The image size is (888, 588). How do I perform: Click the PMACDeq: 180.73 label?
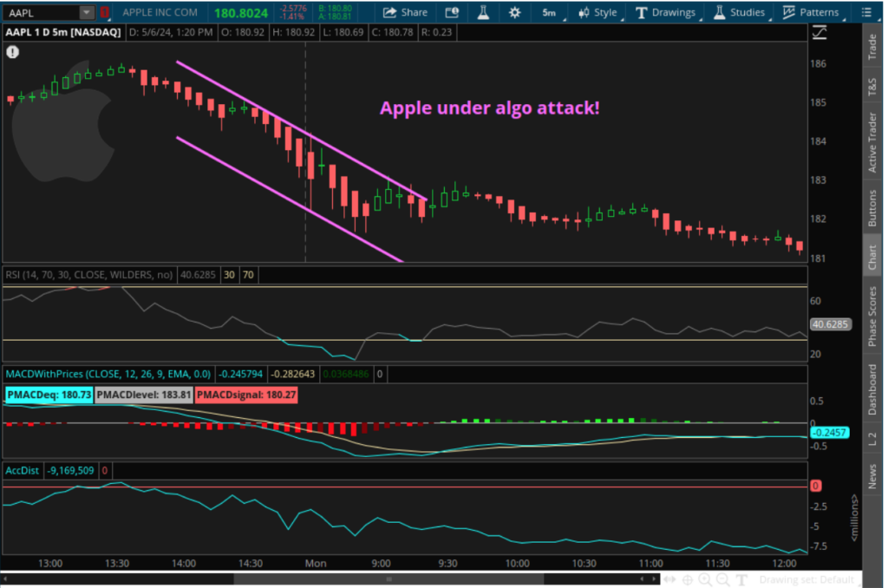pyautogui.click(x=49, y=395)
